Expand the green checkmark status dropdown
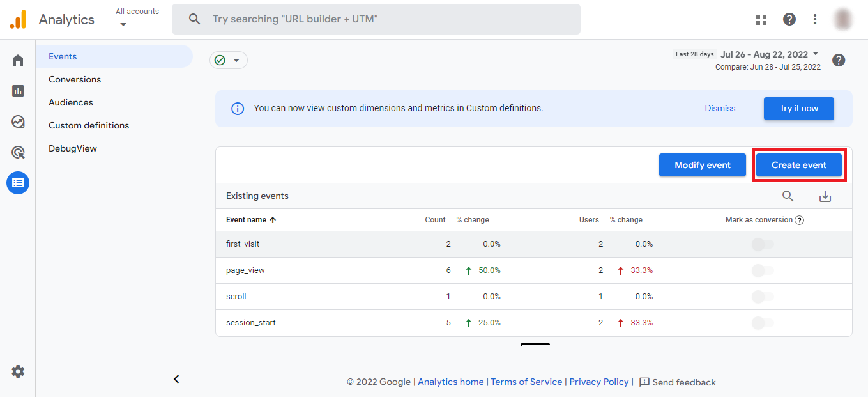This screenshot has width=868, height=397. pos(229,60)
